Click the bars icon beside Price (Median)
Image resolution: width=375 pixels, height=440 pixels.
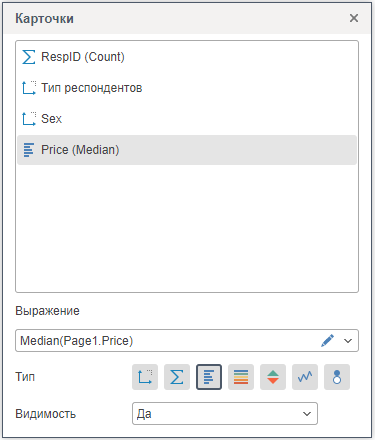[29, 150]
